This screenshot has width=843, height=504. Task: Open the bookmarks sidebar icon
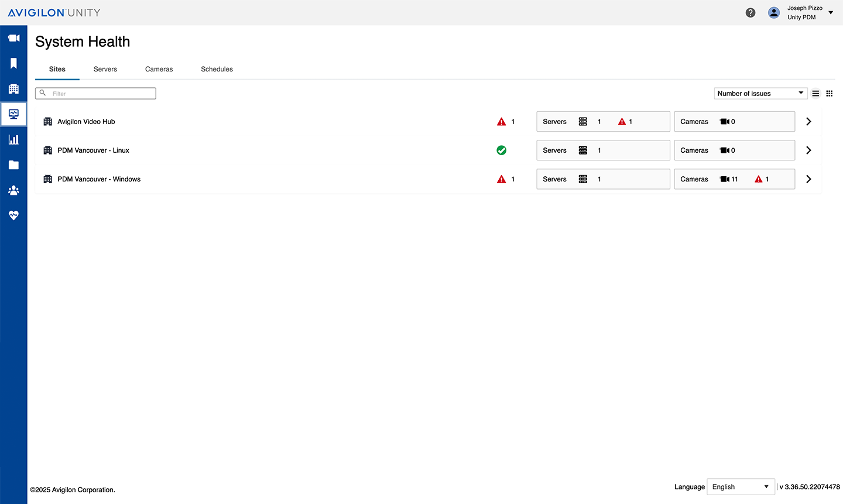[x=13, y=63]
